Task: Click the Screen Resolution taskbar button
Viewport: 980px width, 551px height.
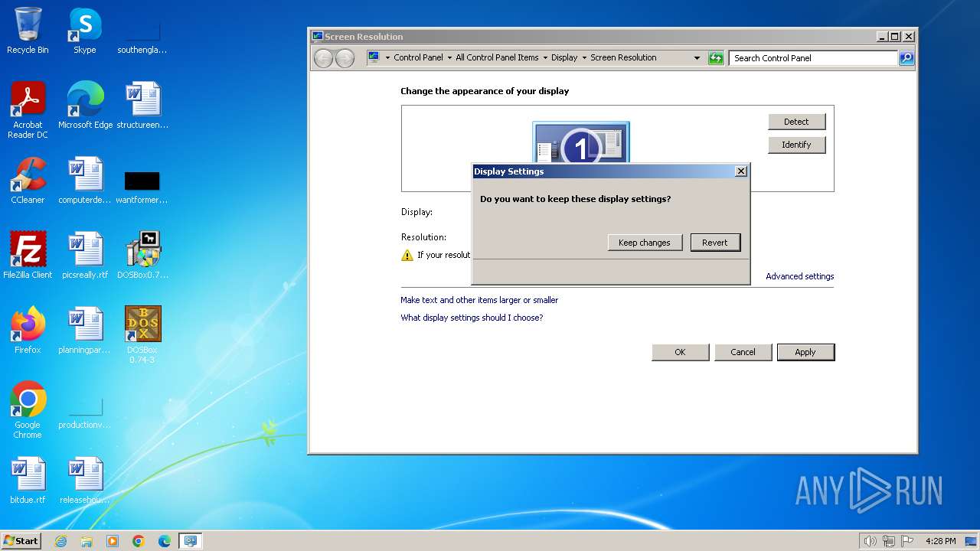Action: click(x=190, y=541)
